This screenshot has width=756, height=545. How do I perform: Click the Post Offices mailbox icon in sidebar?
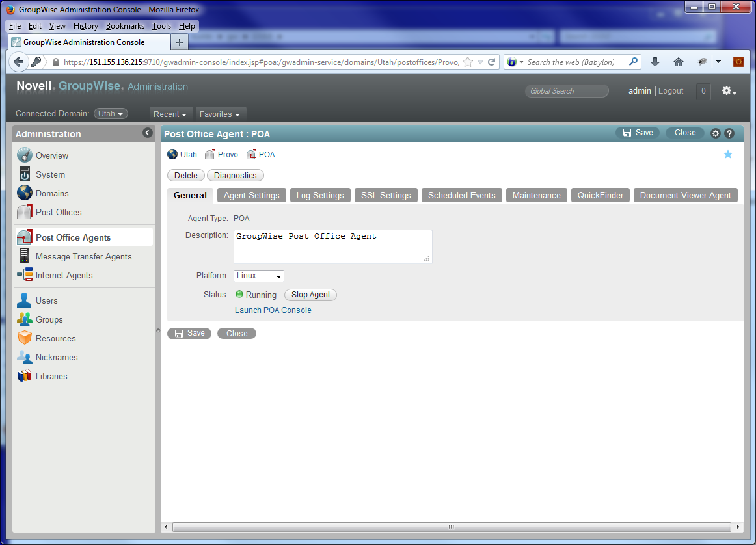(25, 211)
